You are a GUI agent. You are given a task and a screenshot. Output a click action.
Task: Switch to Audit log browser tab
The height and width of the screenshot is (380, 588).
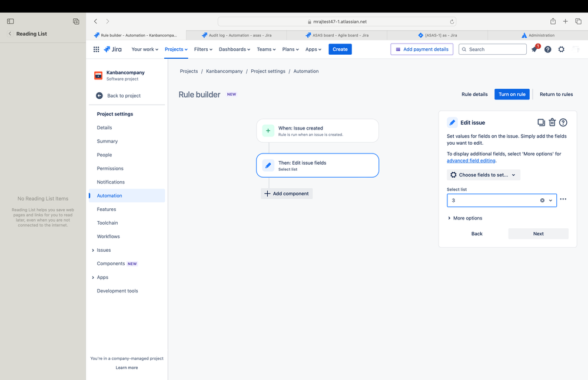(237, 35)
